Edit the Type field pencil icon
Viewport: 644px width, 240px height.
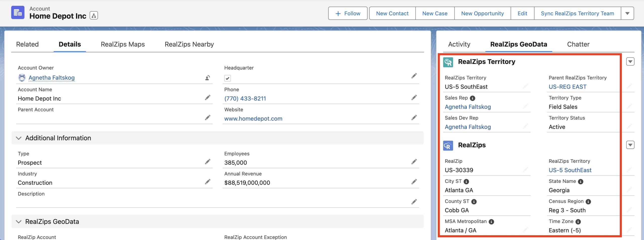tap(208, 162)
